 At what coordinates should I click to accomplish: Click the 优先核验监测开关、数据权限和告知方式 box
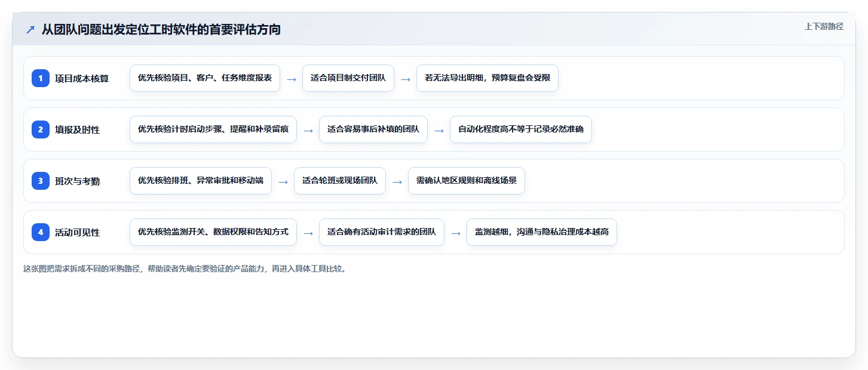(213, 232)
